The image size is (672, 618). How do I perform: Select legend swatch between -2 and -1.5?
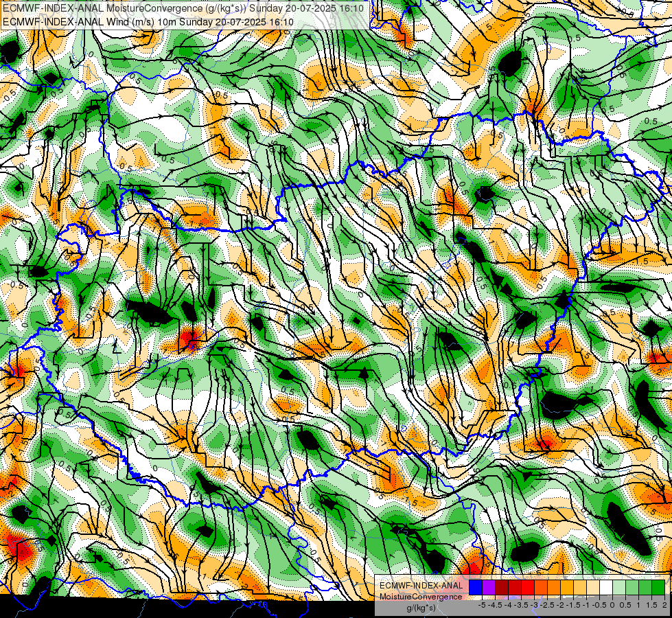coord(567,587)
